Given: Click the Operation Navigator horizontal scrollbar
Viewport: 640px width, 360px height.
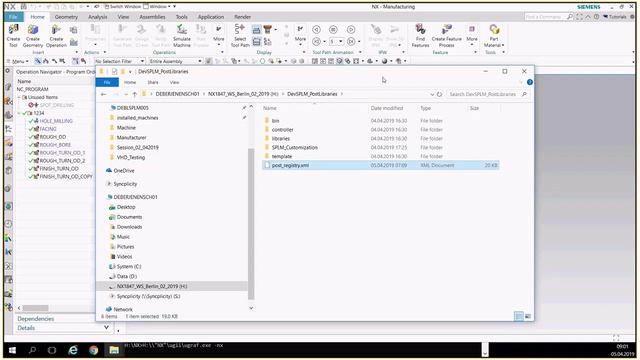Looking at the screenshot, I should pos(35,308).
